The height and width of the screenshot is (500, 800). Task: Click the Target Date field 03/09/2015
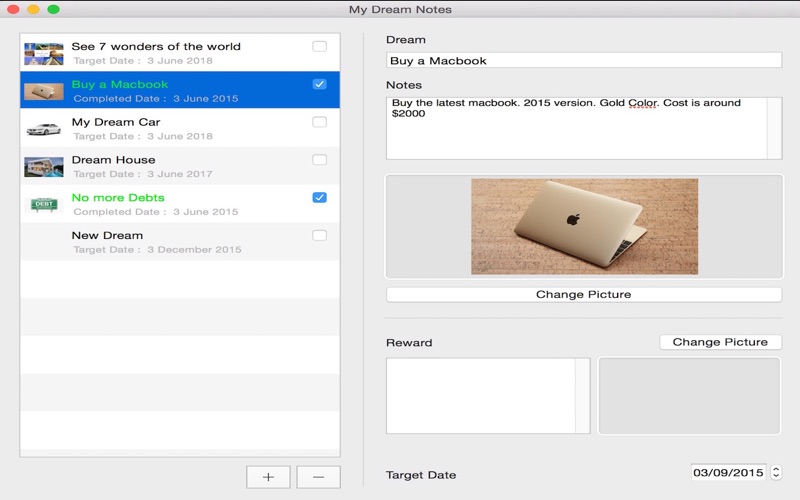[728, 472]
